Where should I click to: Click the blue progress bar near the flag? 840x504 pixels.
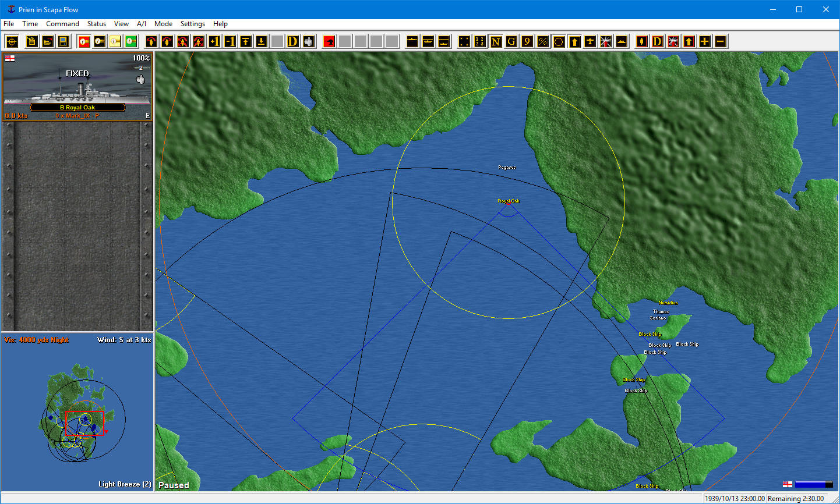(x=811, y=484)
